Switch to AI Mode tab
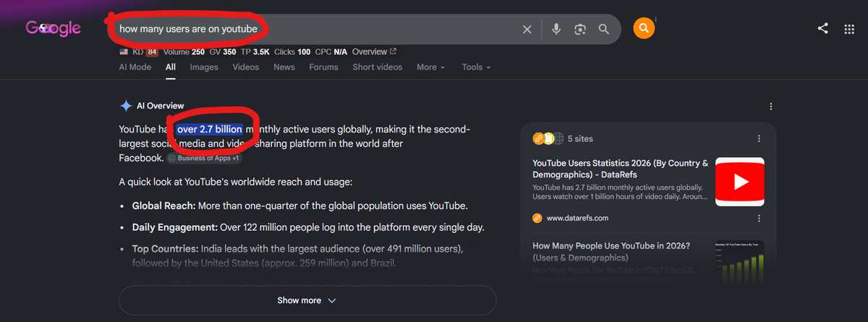Screen dimensions: 868x322 click(x=135, y=67)
